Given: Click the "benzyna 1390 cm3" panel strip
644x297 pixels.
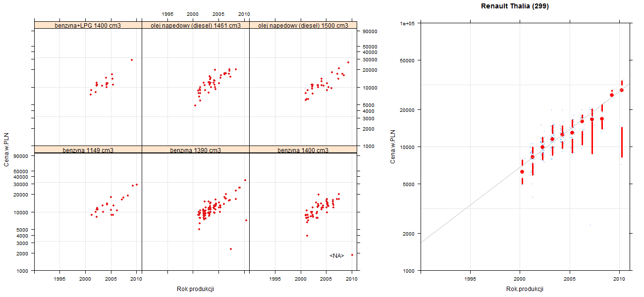Looking at the screenshot, I should tap(196, 149).
